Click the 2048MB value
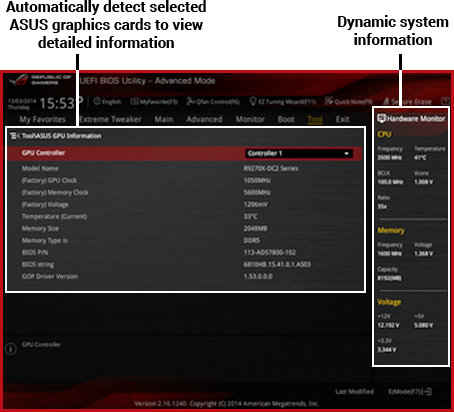Image resolution: width=454 pixels, height=412 pixels. pyautogui.click(x=255, y=229)
